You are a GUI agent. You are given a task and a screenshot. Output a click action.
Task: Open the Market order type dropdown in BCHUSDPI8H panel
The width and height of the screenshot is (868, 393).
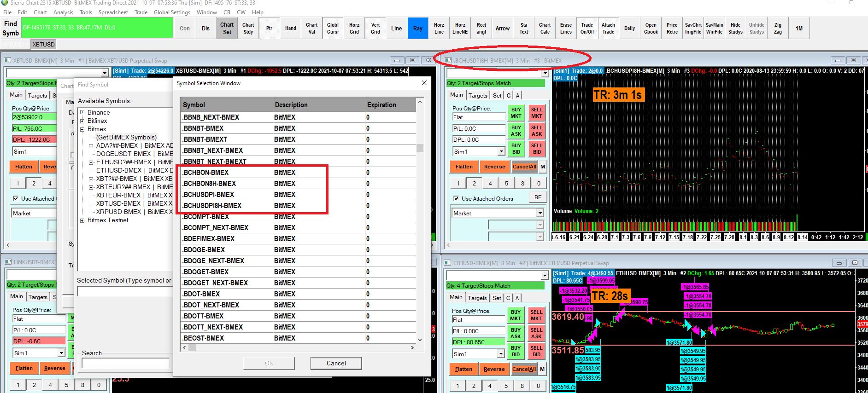click(x=540, y=214)
